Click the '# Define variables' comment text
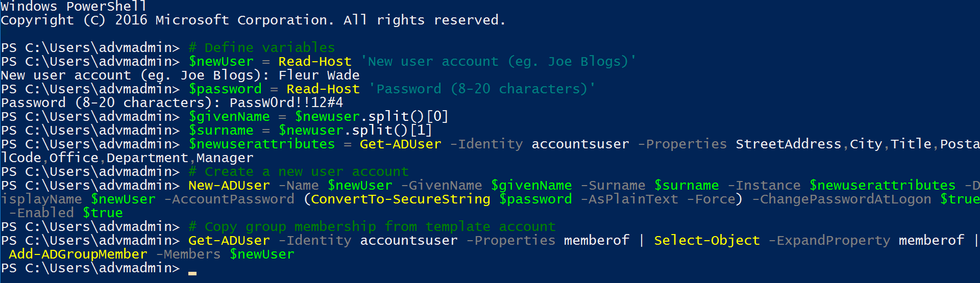 coord(261,47)
